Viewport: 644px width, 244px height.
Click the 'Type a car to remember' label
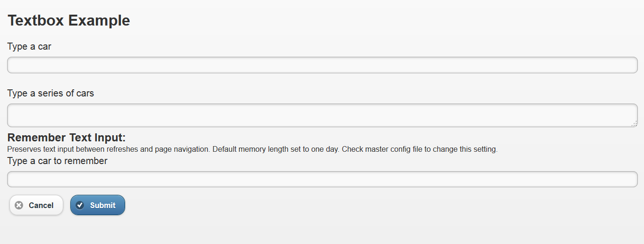point(57,161)
